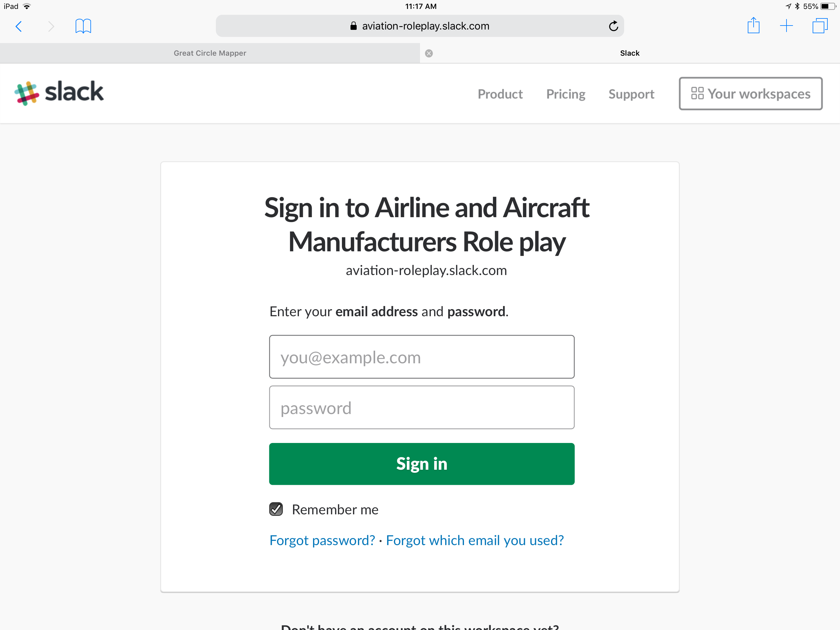Close the current tab with X icon

[429, 53]
